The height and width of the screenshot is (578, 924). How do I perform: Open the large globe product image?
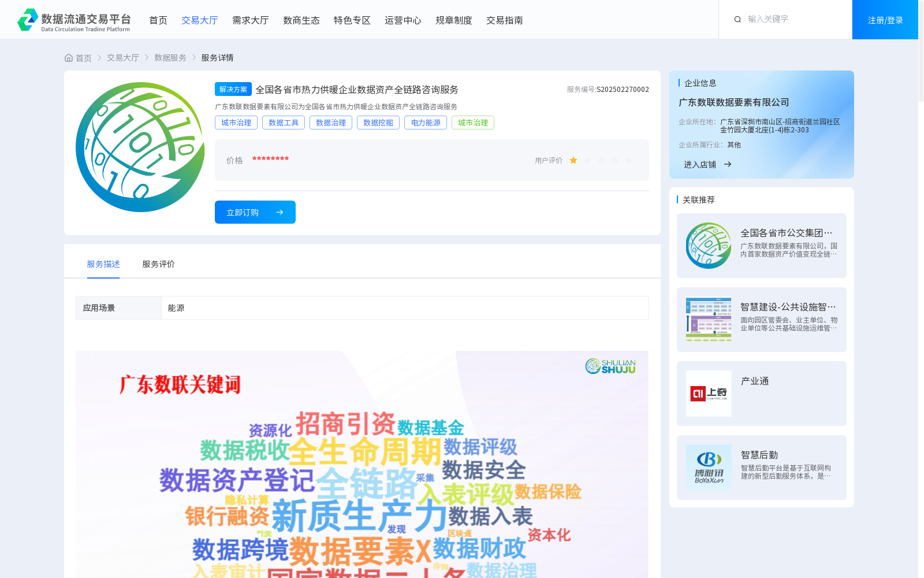click(x=140, y=147)
